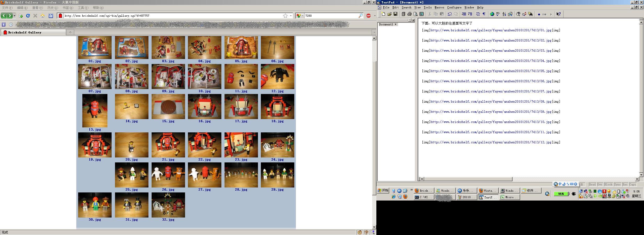Click the context help pointer icon

pyautogui.click(x=559, y=14)
